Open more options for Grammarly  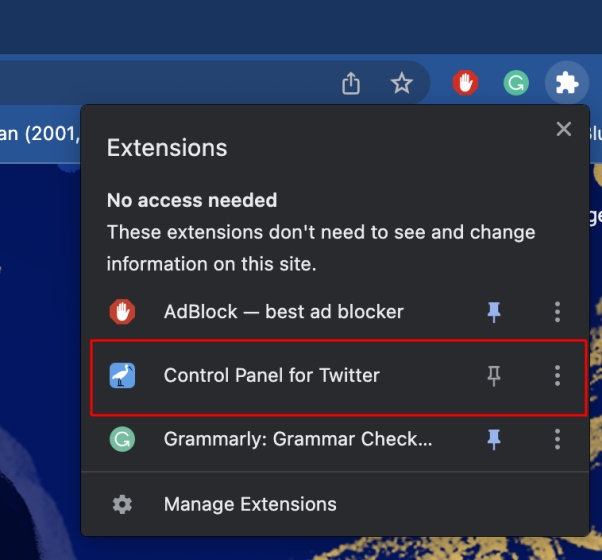point(557,439)
